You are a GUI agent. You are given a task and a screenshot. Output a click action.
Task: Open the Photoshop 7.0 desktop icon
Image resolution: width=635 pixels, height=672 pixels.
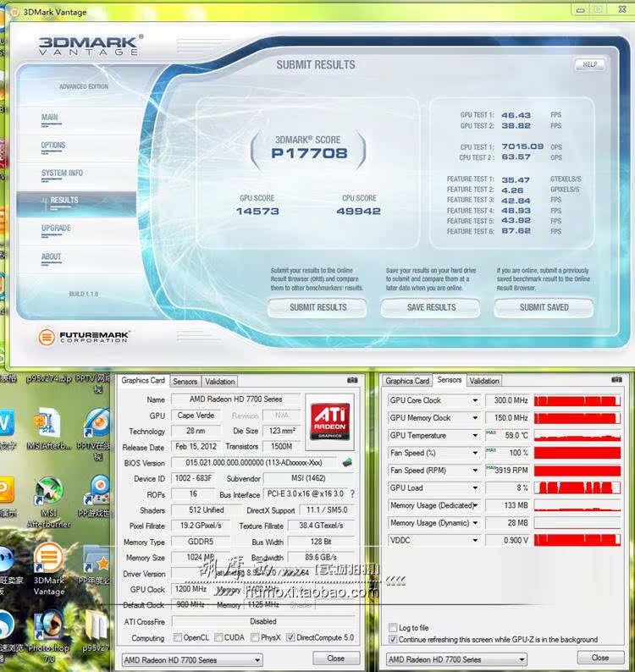coord(48,625)
